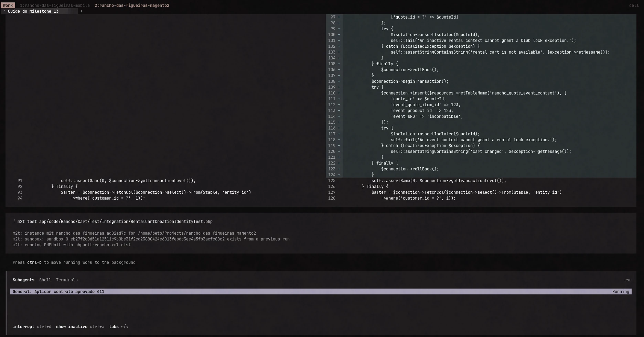Click the show inactive ctrl+a hint

(x=80, y=327)
